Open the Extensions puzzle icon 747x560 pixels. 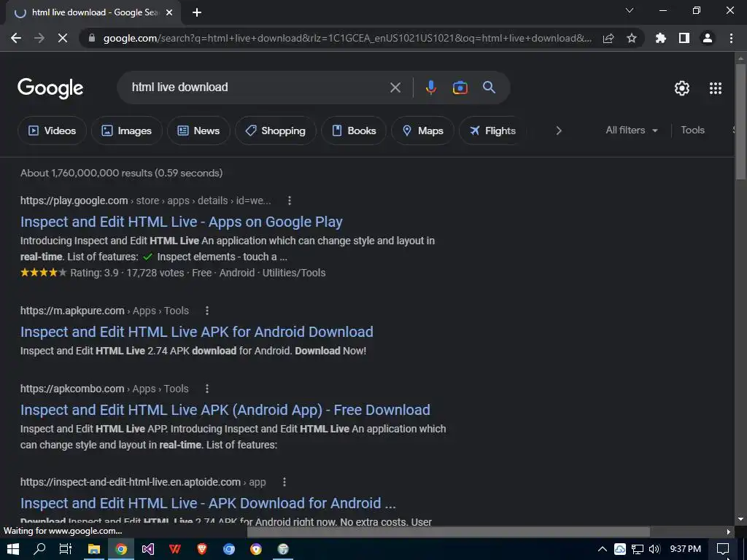[661, 38]
